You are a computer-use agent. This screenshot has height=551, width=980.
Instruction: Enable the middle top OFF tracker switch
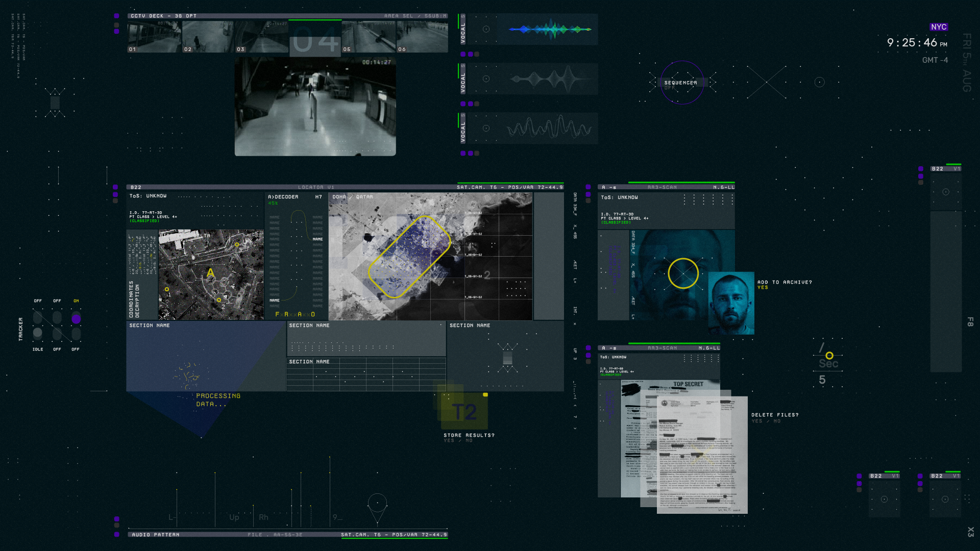click(57, 318)
